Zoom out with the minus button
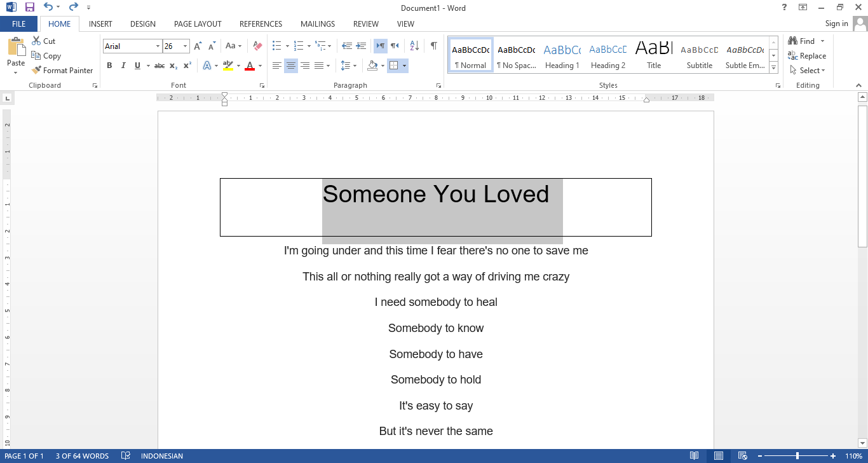Image resolution: width=868 pixels, height=463 pixels. [760, 456]
